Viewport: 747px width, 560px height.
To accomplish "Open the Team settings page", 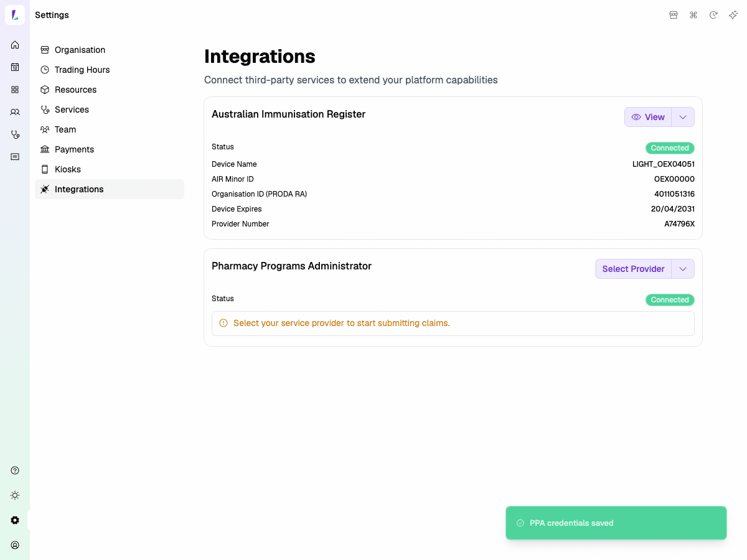I will coord(110,129).
